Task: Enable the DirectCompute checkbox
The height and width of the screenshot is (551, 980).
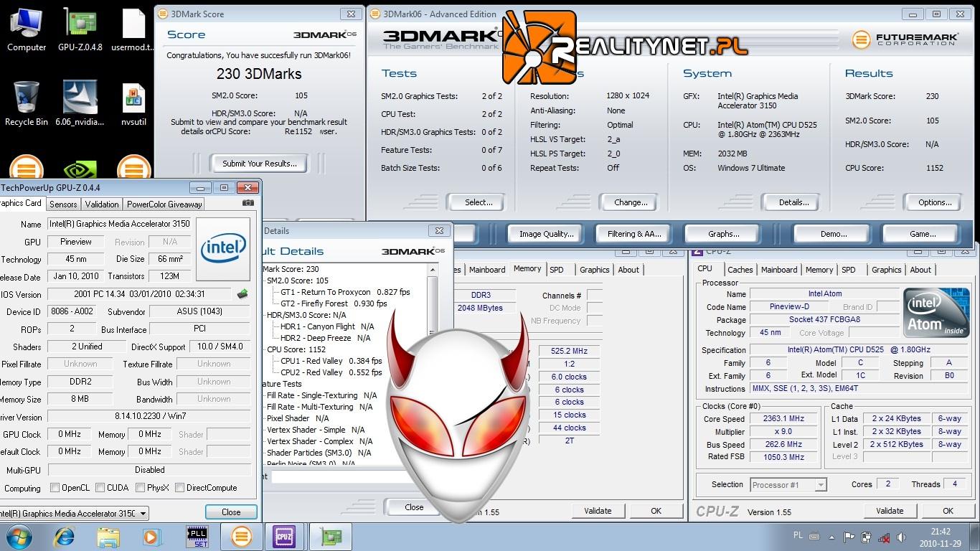Action: 180,488
